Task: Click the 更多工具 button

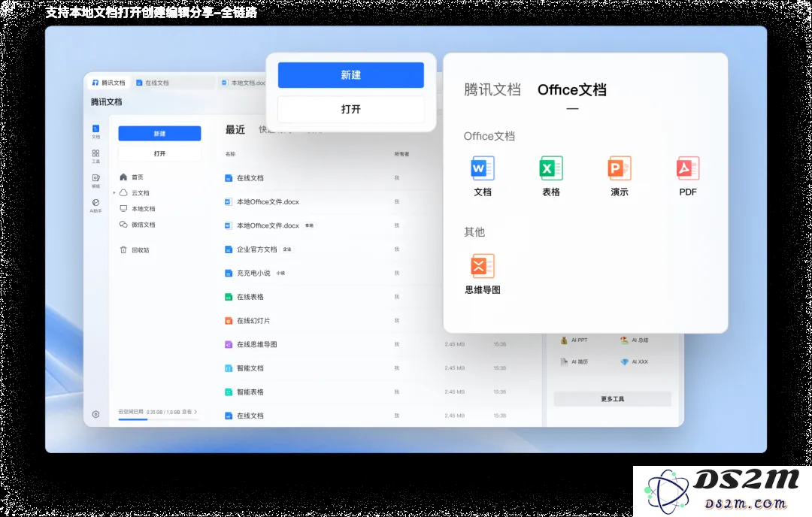Action: click(612, 399)
